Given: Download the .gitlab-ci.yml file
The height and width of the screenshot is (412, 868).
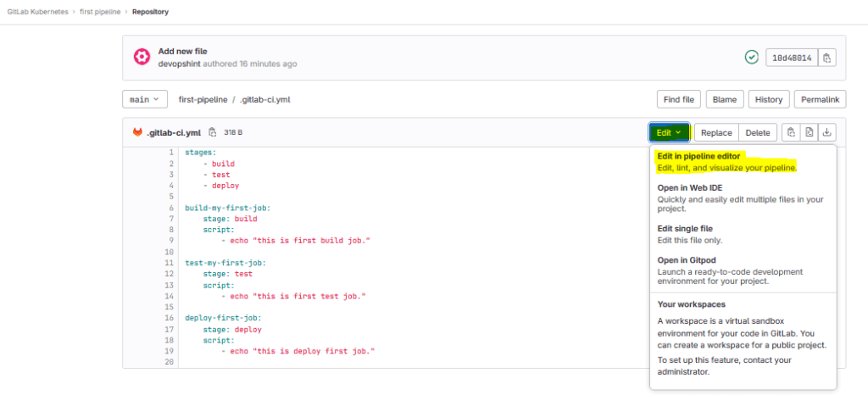Looking at the screenshot, I should click(827, 132).
